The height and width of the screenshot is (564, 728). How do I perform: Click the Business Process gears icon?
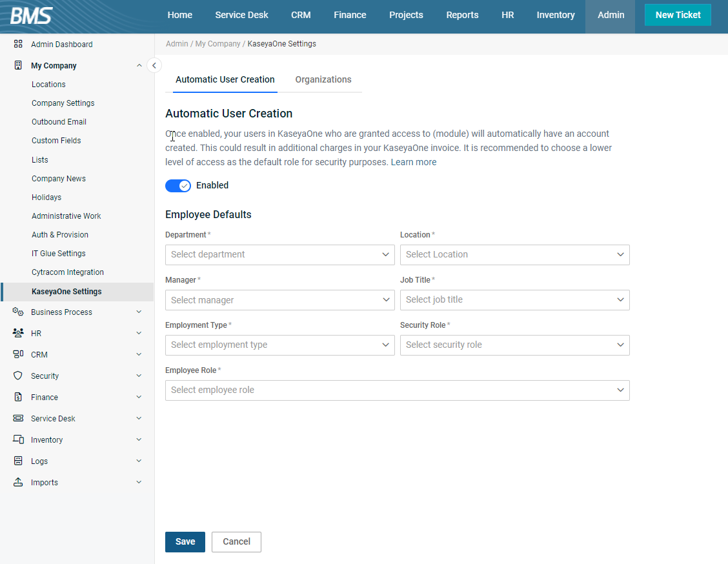[x=18, y=312]
